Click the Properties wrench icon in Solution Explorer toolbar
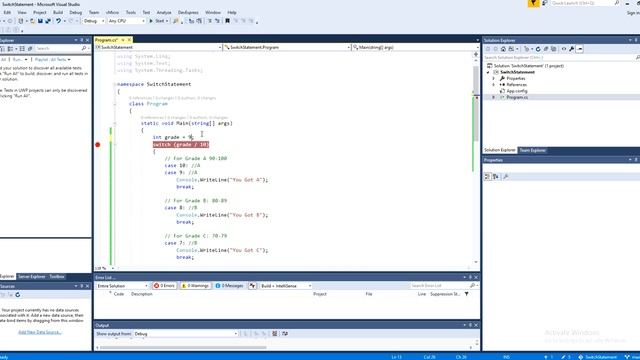Image resolution: width=640 pixels, height=360 pixels. click(571, 49)
